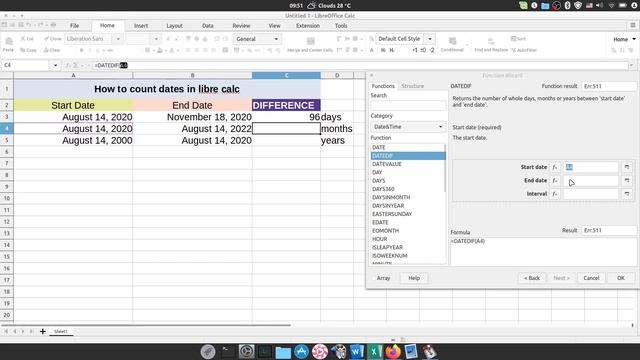640x360 pixels.
Task: Open the View tab
Action: (274, 26)
